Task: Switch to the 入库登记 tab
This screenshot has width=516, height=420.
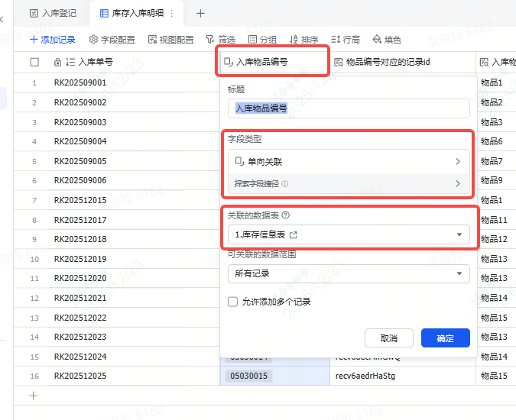Action: pyautogui.click(x=54, y=13)
